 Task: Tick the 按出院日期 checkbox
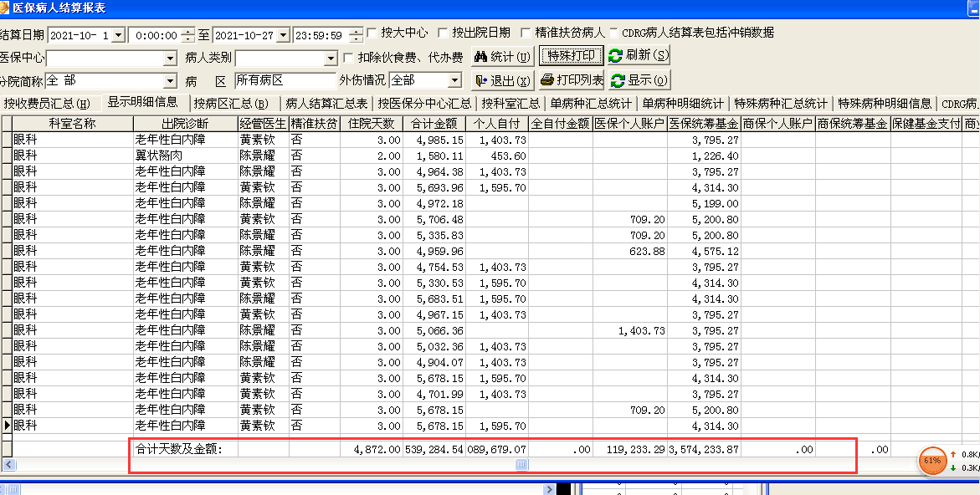point(443,33)
